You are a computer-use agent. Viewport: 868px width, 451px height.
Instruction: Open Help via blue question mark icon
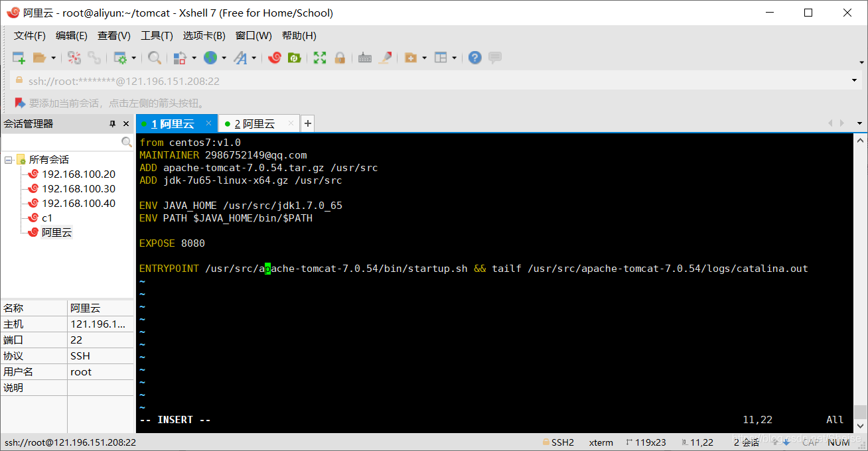[x=474, y=58]
